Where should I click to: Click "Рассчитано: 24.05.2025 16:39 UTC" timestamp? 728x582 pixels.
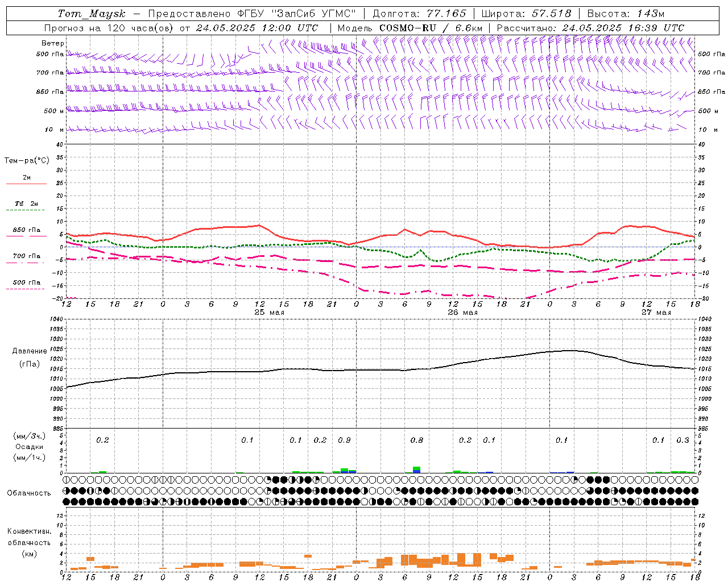pyautogui.click(x=590, y=28)
